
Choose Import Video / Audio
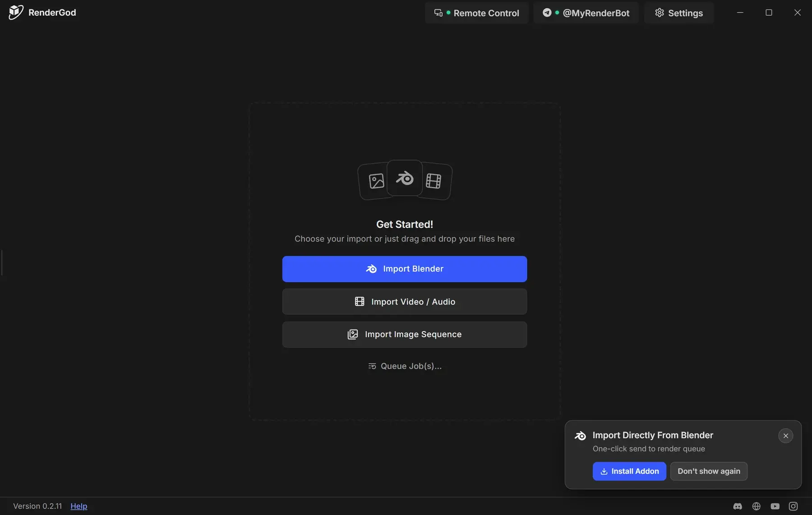(x=404, y=302)
